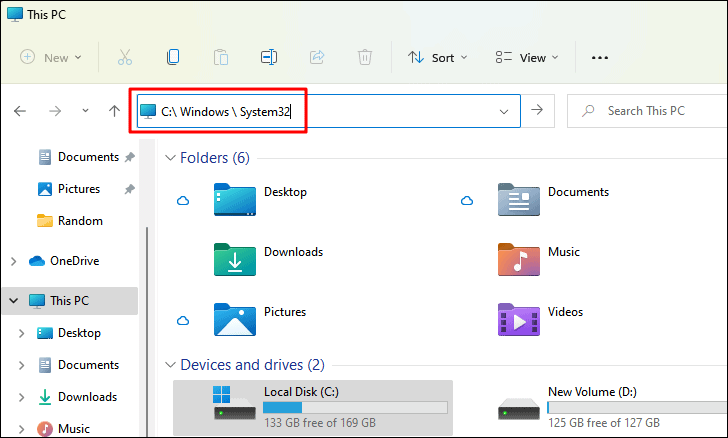Image resolution: width=728 pixels, height=438 pixels.
Task: Click the cloud sync icon beside Pictures folder
Action: point(183,320)
